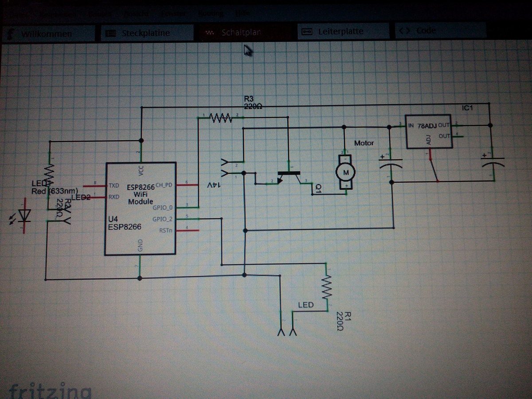Select the 78ADJ voltage regulator IC1

(x=430, y=133)
